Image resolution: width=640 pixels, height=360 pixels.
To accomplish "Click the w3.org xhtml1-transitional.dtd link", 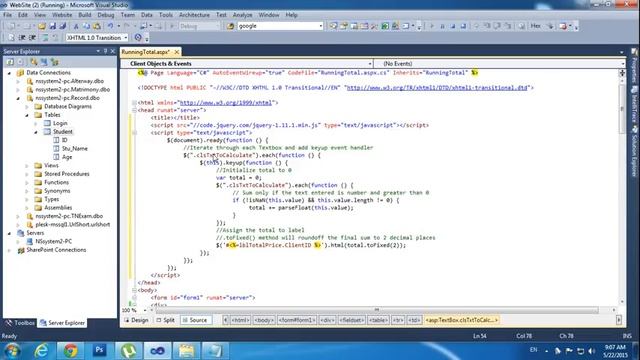I will [x=437, y=88].
